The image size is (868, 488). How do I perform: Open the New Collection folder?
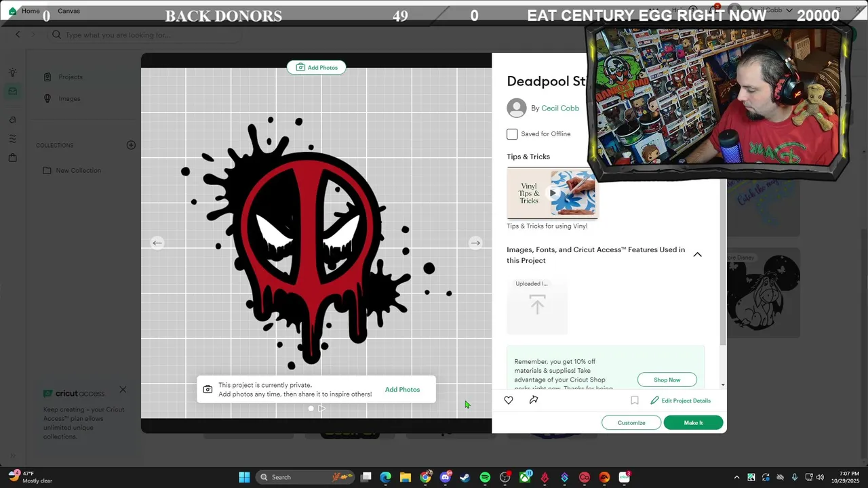tap(72, 170)
